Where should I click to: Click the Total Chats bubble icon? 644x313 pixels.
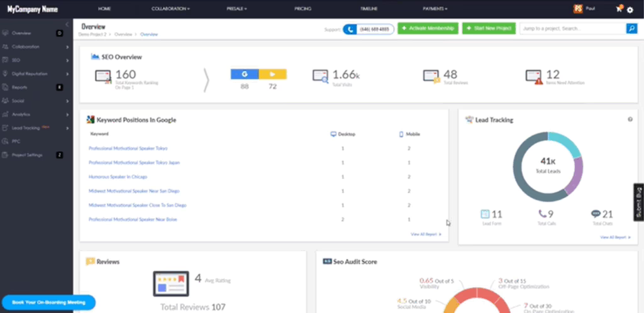[596, 214]
